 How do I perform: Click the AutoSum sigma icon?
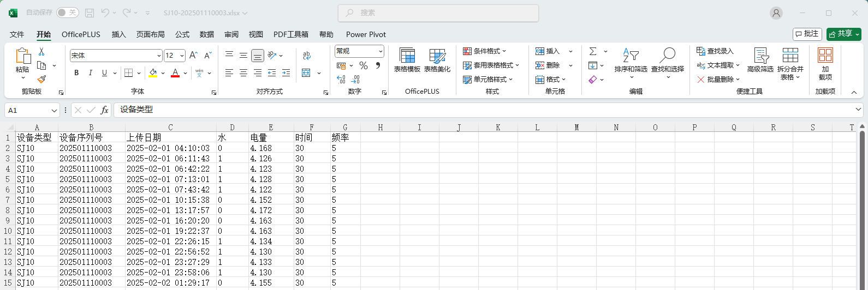tap(593, 51)
